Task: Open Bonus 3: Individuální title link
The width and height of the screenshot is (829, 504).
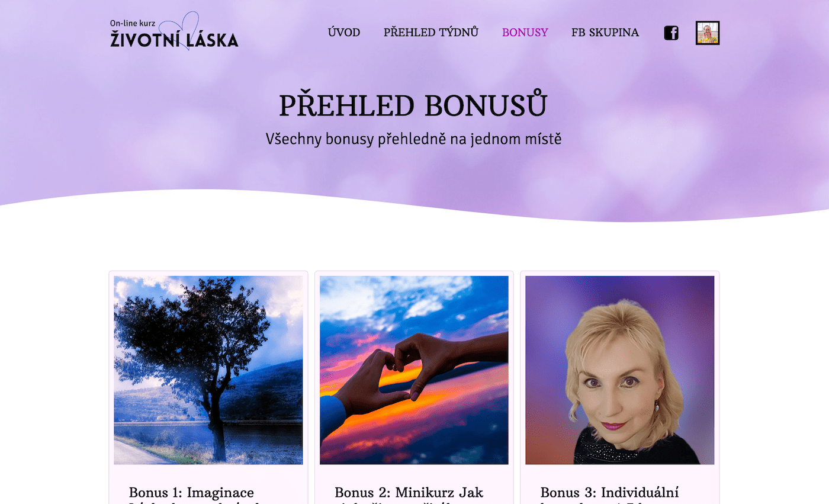Action: [609, 493]
